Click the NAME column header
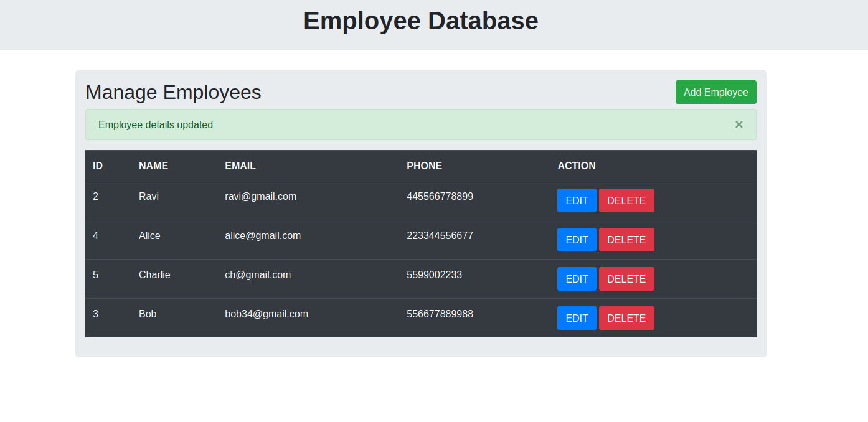 pyautogui.click(x=153, y=166)
